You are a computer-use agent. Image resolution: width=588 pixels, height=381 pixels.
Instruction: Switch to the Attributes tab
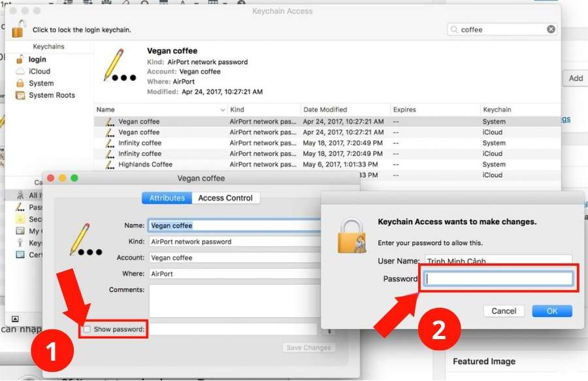(167, 198)
